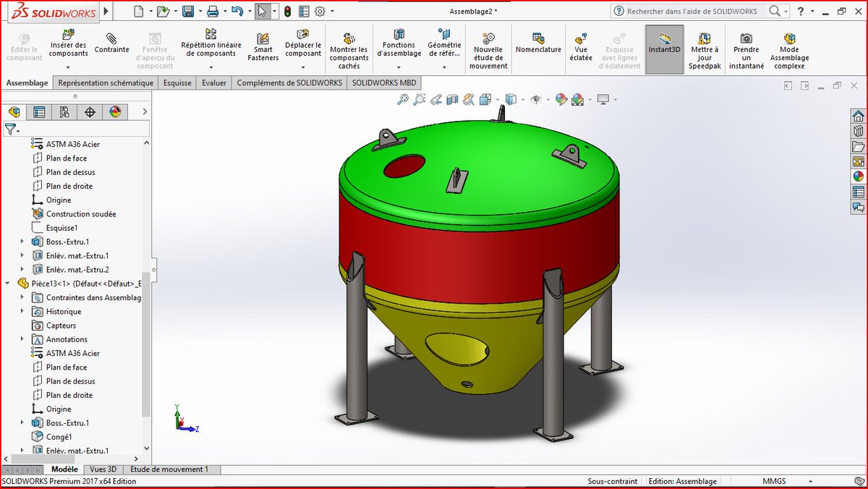Open Répétition linéaire de composants
This screenshot has width=868, height=489.
pyautogui.click(x=211, y=44)
